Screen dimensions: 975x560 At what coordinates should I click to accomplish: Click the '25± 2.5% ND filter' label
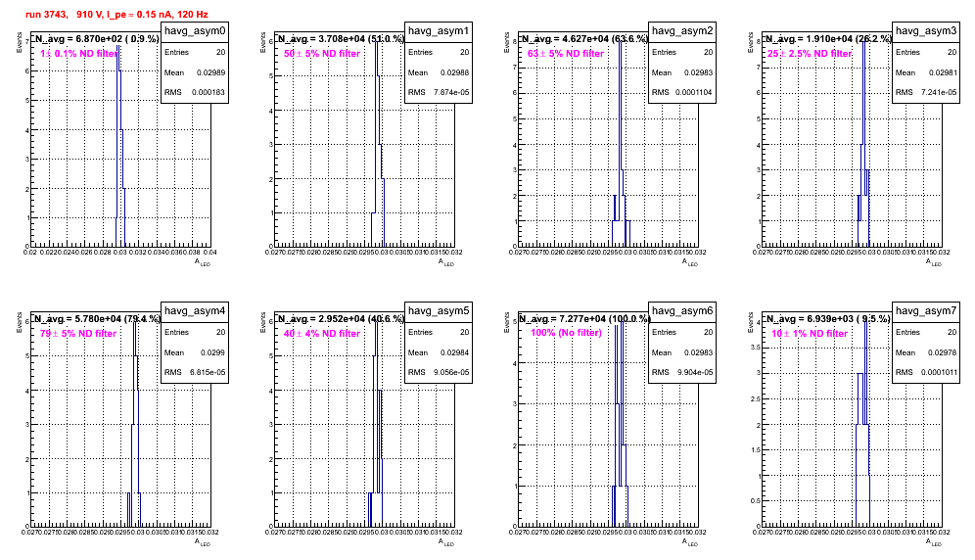pyautogui.click(x=810, y=54)
